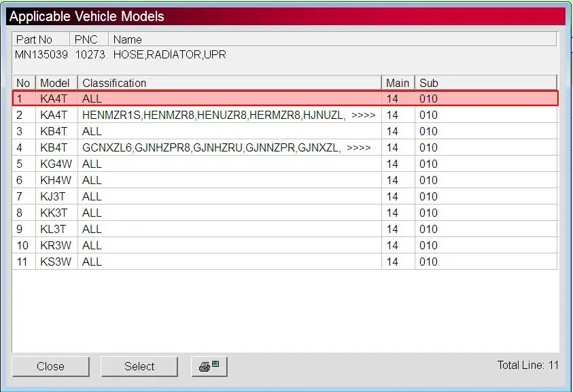Expand row 4 classification >>>> arrows

pyautogui.click(x=358, y=148)
